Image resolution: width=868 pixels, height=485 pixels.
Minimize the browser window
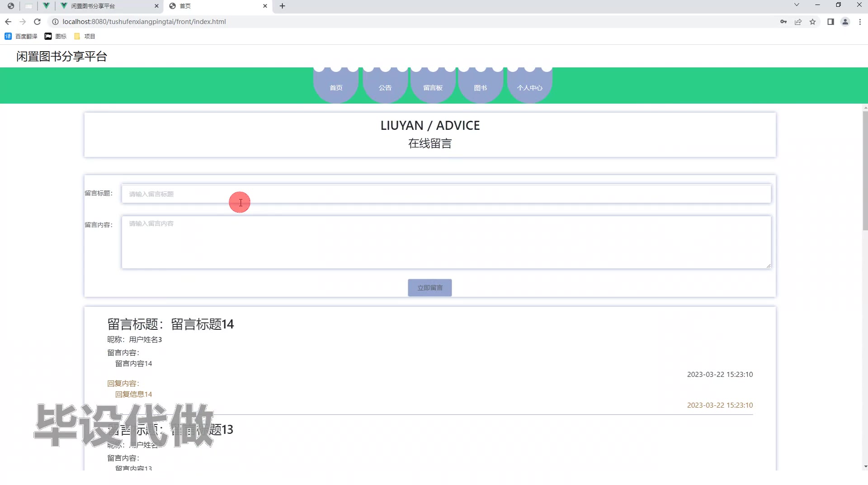pos(817,5)
